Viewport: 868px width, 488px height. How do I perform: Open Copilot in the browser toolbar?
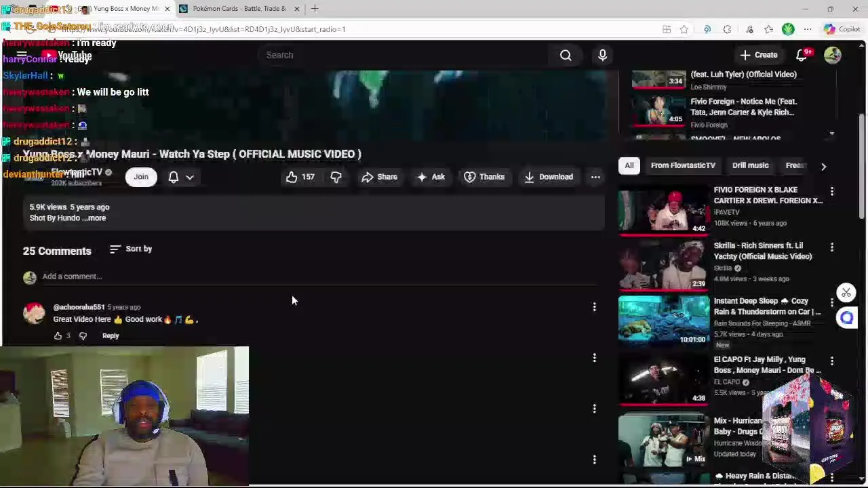[x=842, y=29]
